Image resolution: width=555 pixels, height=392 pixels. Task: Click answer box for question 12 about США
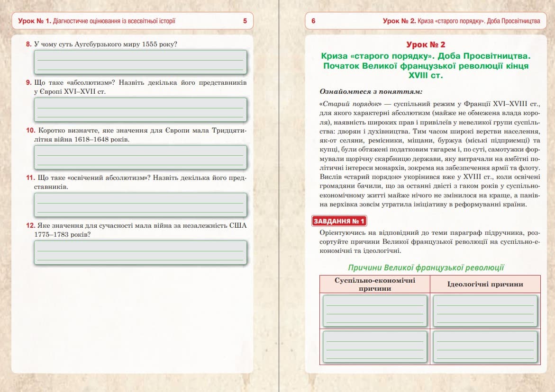[140, 252]
